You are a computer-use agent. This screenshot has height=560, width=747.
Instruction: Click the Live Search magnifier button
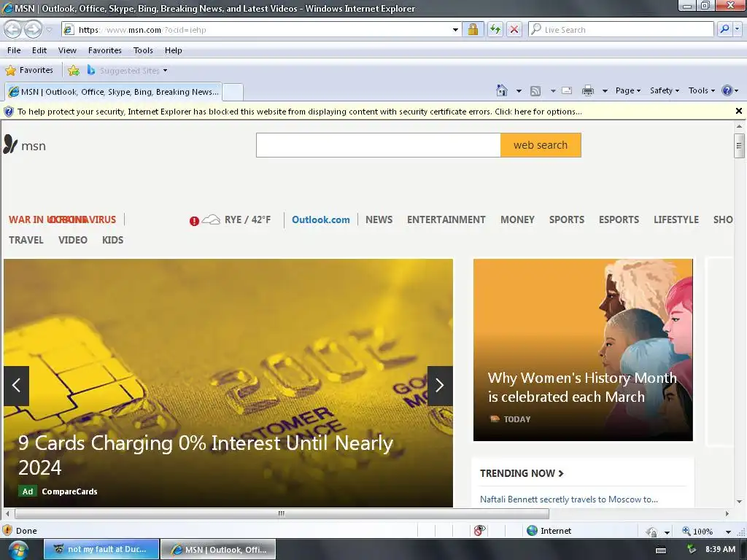click(724, 29)
